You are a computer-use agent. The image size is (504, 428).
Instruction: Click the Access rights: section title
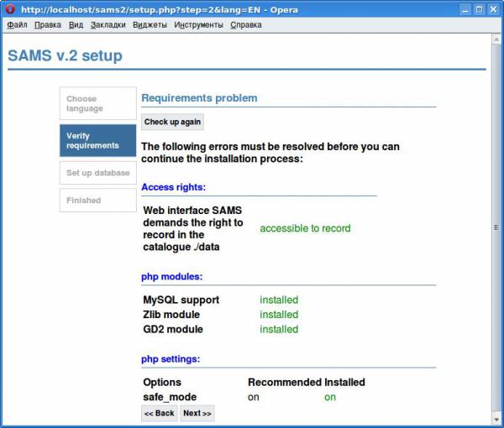tap(173, 187)
